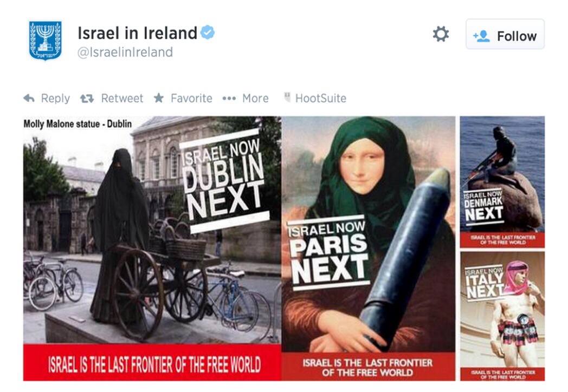The height and width of the screenshot is (392, 568).
Task: Click the HootSuite owl icon
Action: tap(287, 97)
